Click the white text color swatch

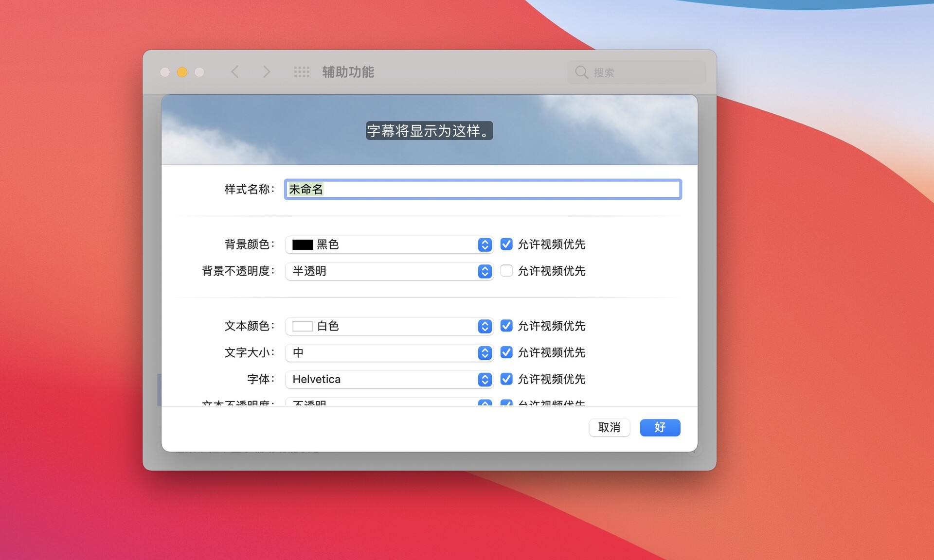(x=302, y=326)
